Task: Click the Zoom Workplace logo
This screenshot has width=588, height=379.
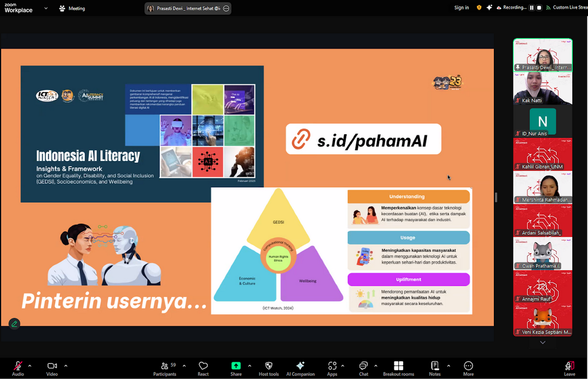Action: coord(18,8)
